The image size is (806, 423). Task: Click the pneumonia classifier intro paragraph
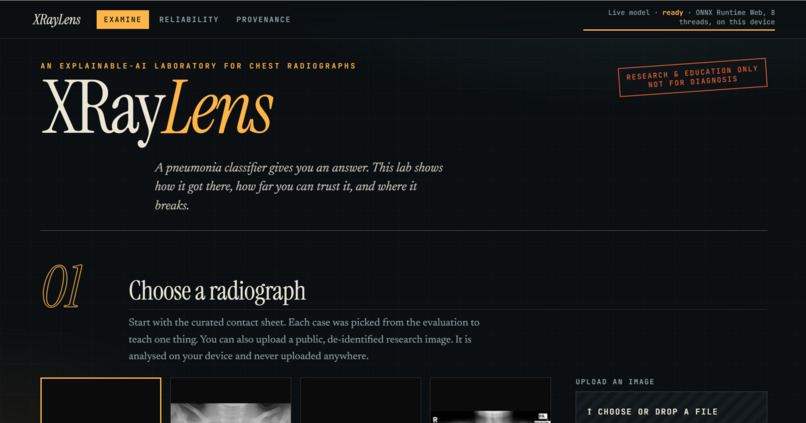299,186
